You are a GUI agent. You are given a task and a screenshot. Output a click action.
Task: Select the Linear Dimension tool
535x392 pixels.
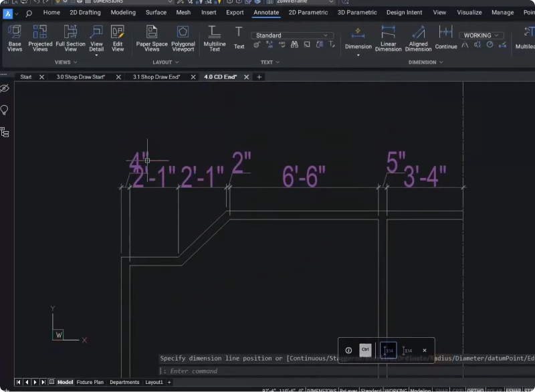(x=388, y=38)
